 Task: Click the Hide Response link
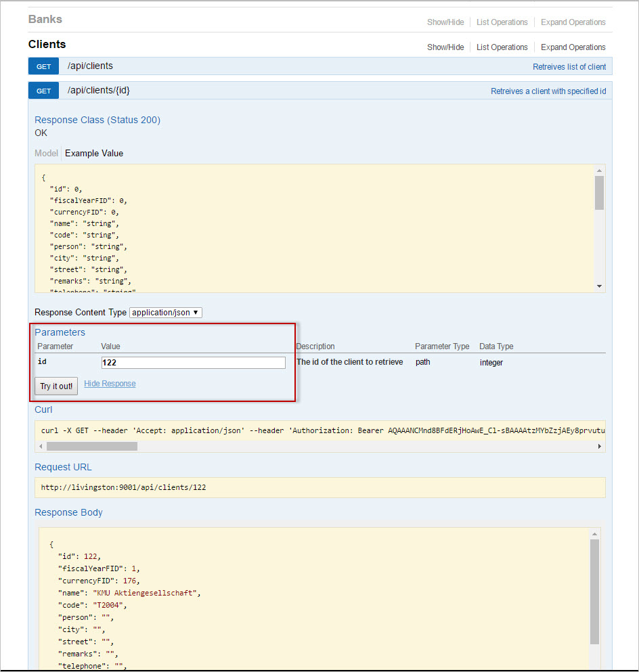click(110, 384)
